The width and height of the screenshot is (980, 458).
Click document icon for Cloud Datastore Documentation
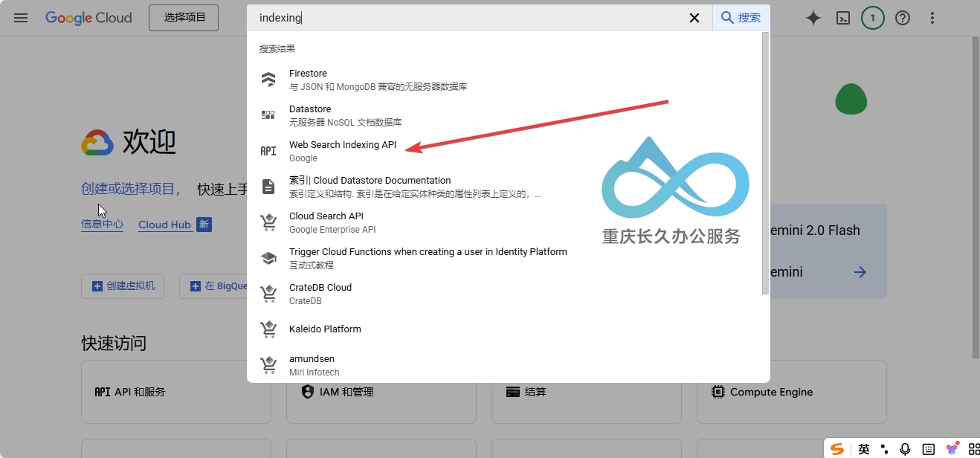click(268, 187)
